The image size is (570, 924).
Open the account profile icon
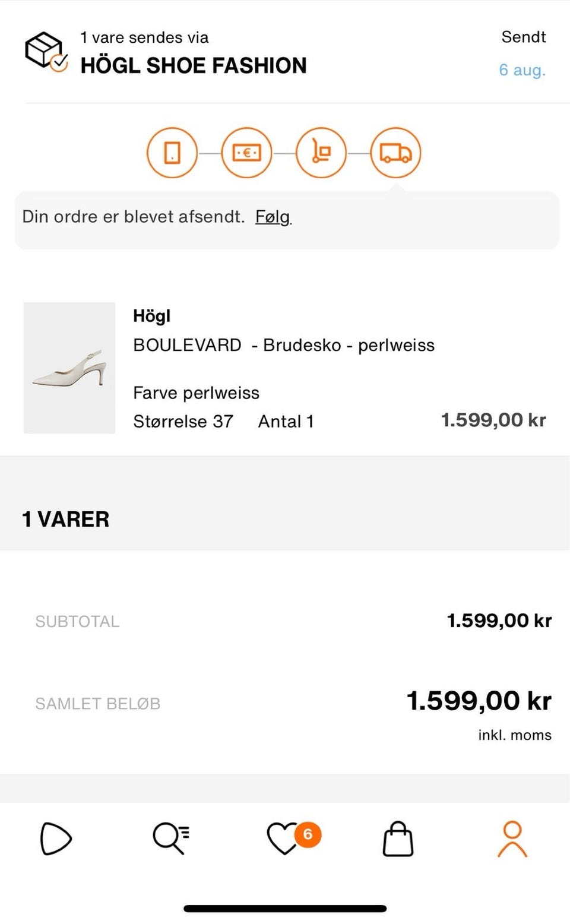512,838
